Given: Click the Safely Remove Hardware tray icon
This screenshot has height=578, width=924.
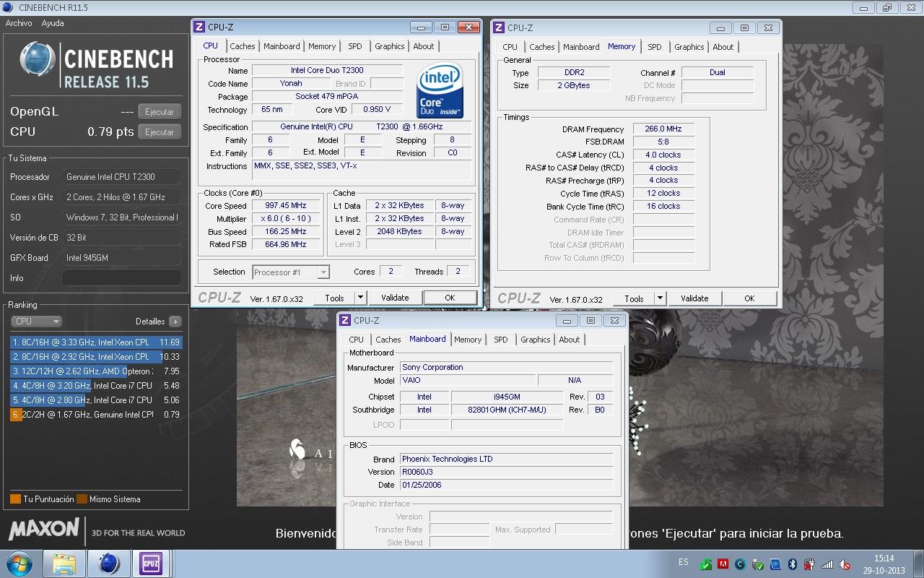Looking at the screenshot, I should pyautogui.click(x=757, y=564).
